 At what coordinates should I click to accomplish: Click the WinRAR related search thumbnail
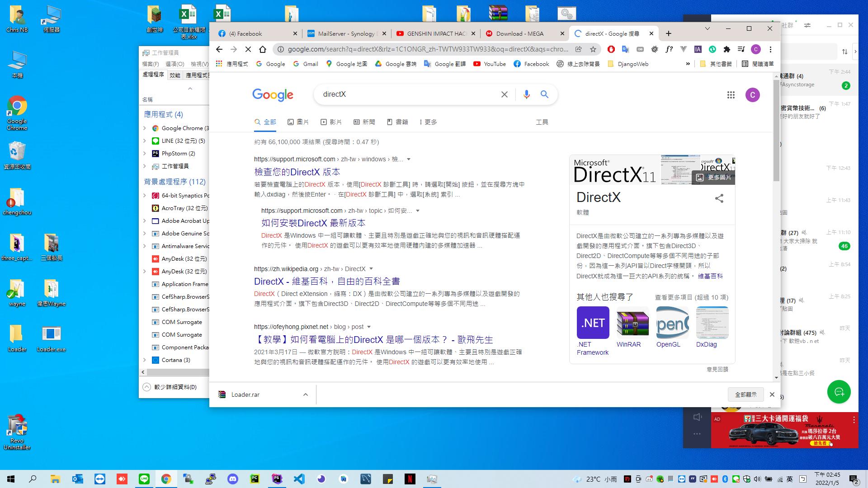[x=632, y=323]
